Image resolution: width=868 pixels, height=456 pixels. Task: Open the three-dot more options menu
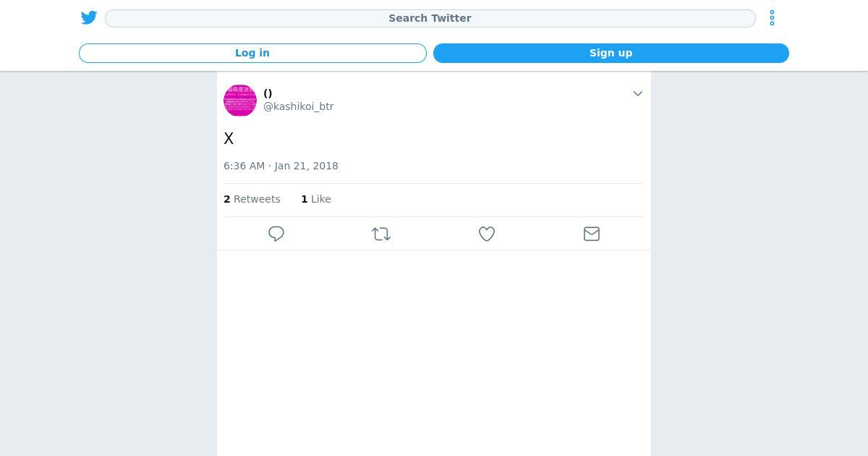click(x=772, y=18)
